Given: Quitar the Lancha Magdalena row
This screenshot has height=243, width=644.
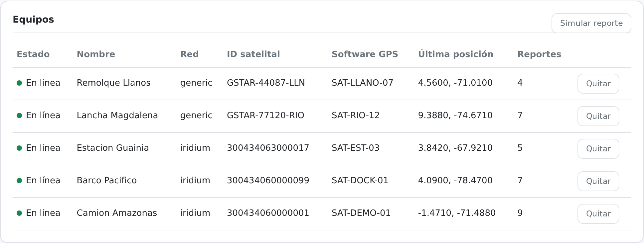Looking at the screenshot, I should (x=598, y=116).
